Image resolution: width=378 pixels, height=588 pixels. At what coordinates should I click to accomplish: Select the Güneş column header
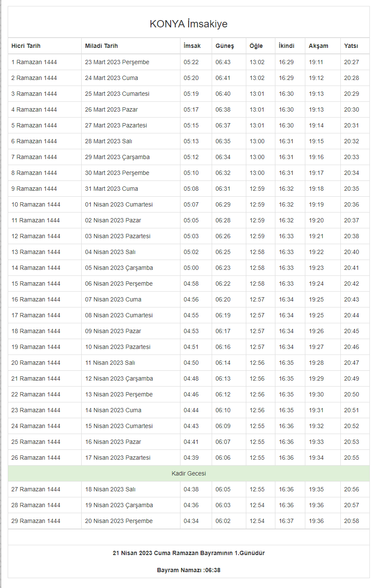click(x=224, y=46)
